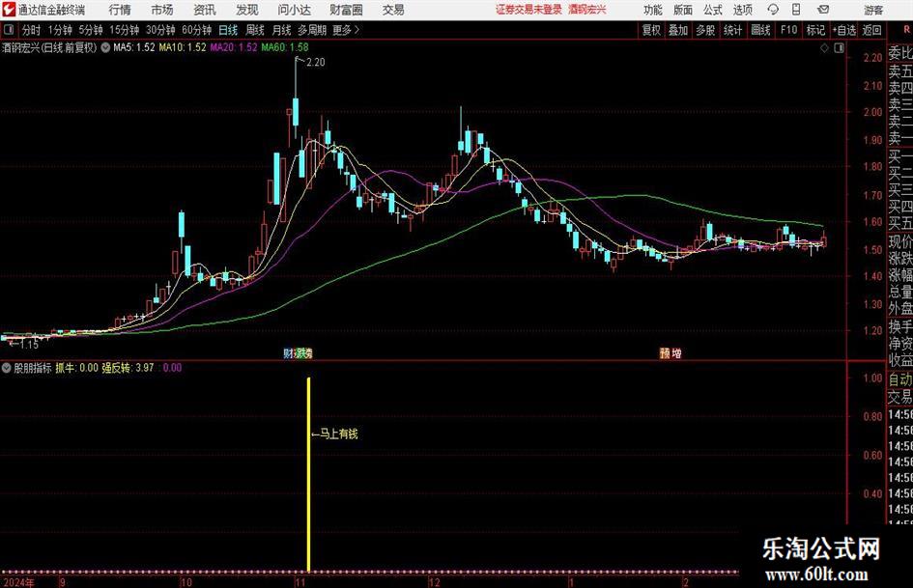Viewport: 913px width, 588px height.
Task: Click 证券交易未登录 login link
Action: pyautogui.click(x=528, y=10)
